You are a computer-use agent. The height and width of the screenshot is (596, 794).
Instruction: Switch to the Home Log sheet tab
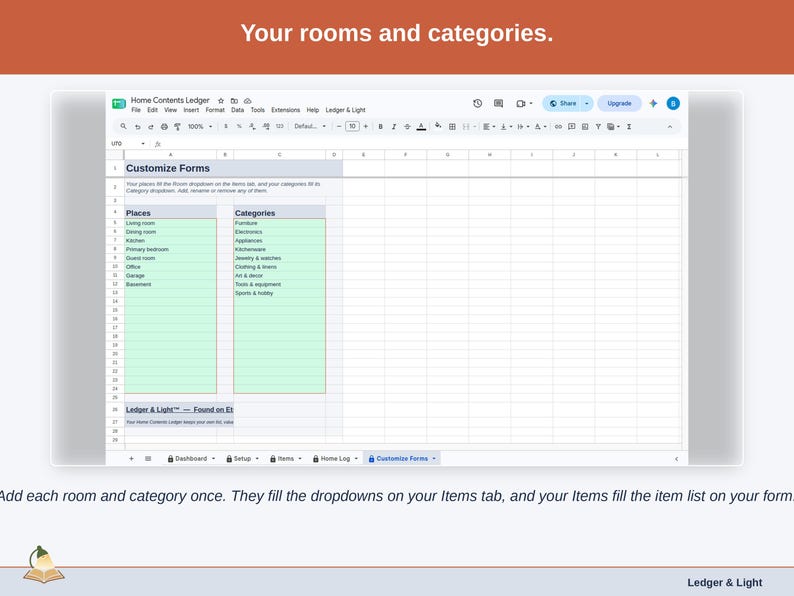[335, 459]
